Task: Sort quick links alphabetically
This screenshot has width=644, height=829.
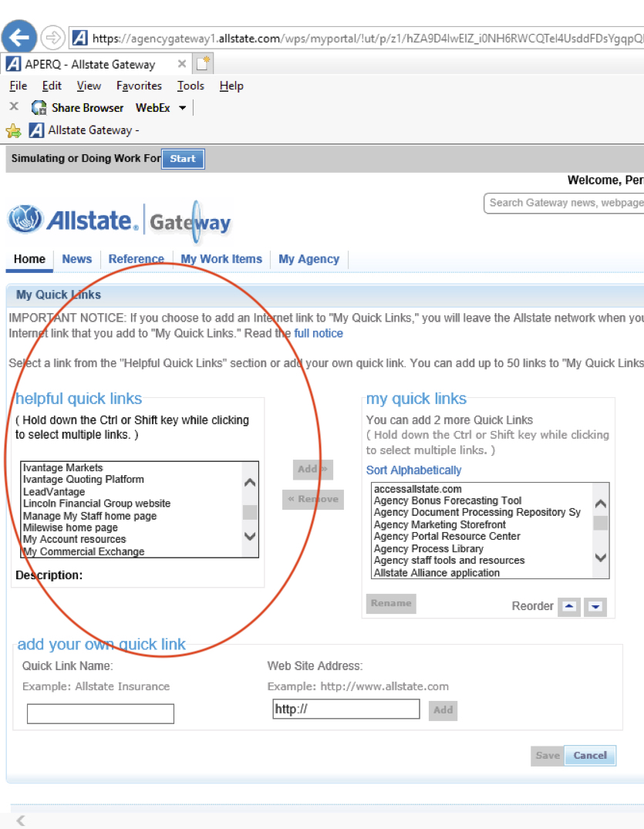Action: tap(413, 470)
